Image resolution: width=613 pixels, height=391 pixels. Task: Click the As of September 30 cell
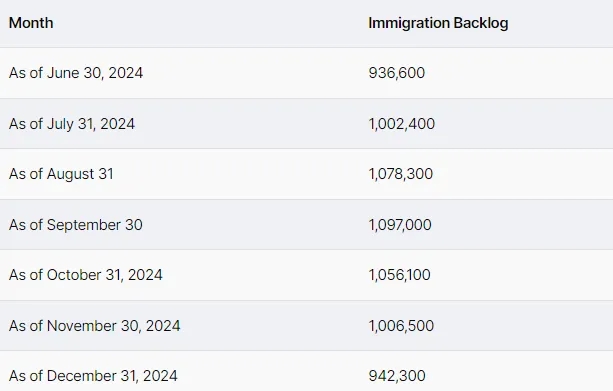coord(76,225)
